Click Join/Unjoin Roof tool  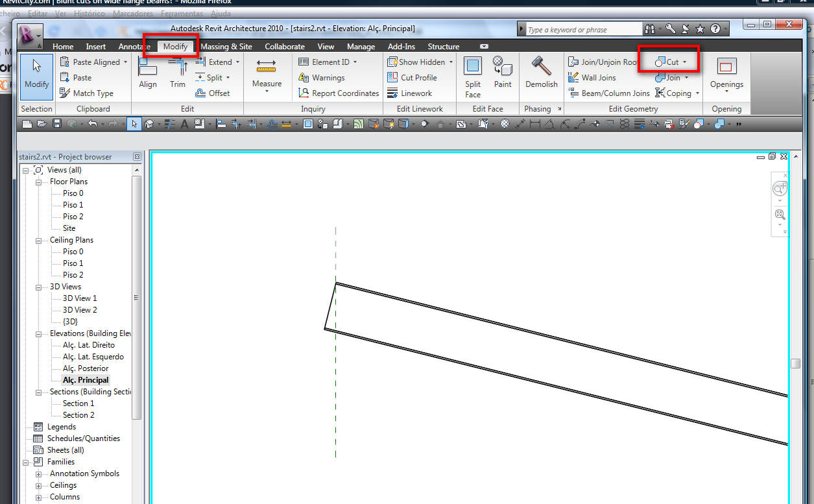click(603, 62)
